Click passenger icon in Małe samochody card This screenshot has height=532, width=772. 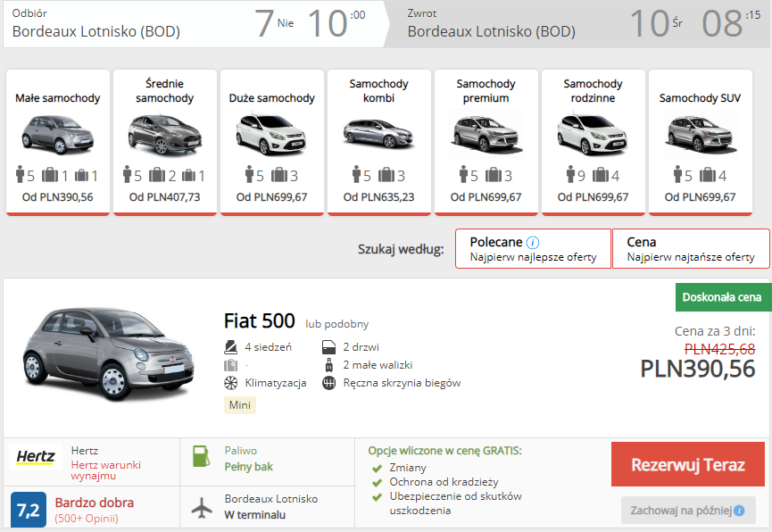pyautogui.click(x=21, y=174)
